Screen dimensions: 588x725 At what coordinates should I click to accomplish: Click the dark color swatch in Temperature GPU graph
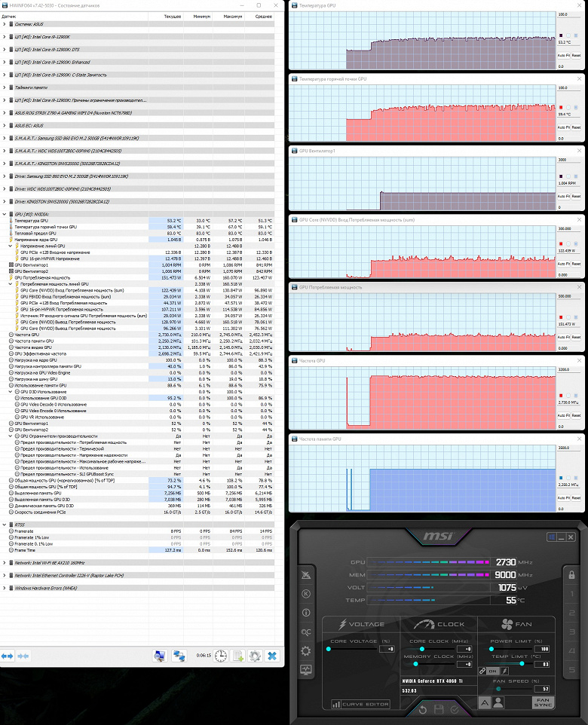coord(561,35)
